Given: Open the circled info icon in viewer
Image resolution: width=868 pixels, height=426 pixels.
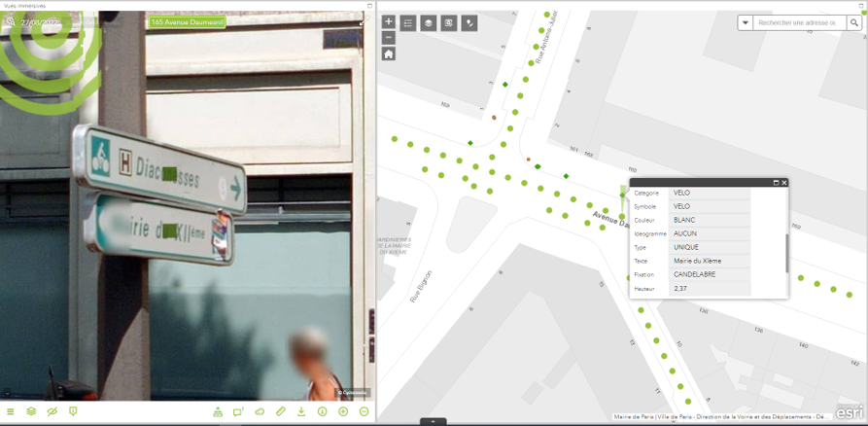Looking at the screenshot, I should click(322, 411).
